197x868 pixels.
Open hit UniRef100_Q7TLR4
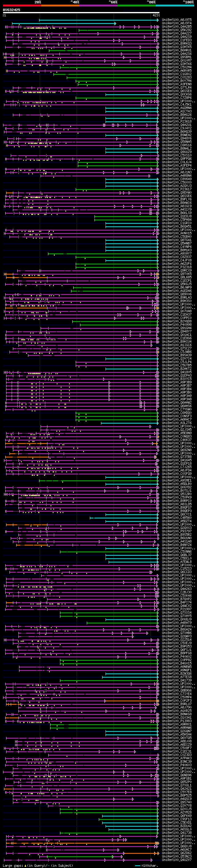click(x=177, y=88)
